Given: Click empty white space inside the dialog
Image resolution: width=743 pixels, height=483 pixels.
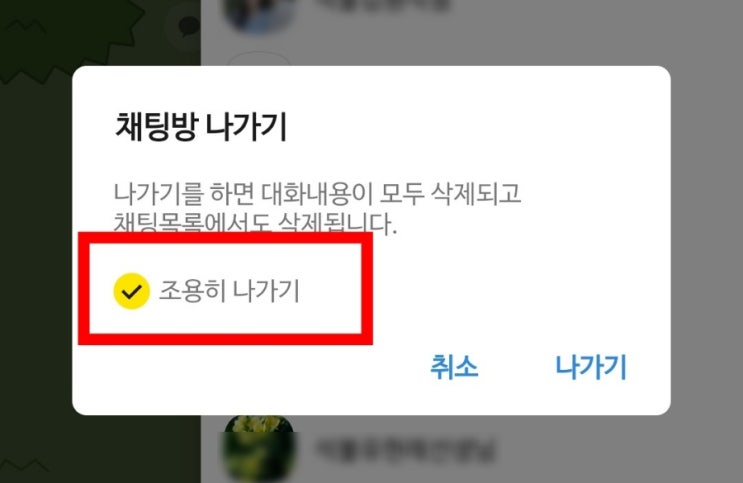Looking at the screenshot, I should tap(521, 284).
